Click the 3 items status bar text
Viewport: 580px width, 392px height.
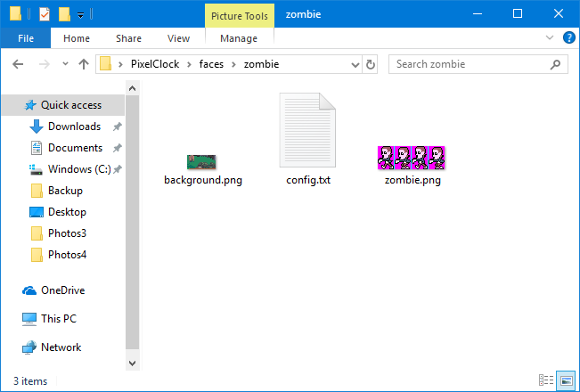30,381
